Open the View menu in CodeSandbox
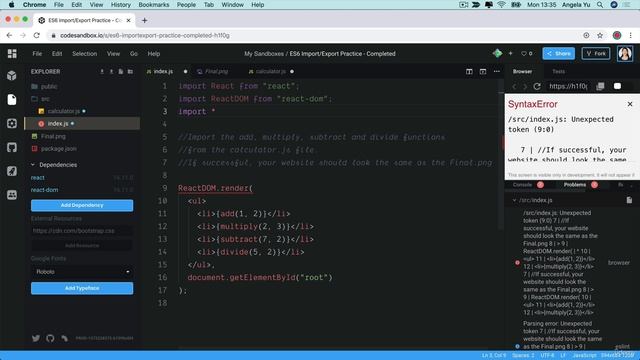The width and height of the screenshot is (640, 360). pos(113,53)
